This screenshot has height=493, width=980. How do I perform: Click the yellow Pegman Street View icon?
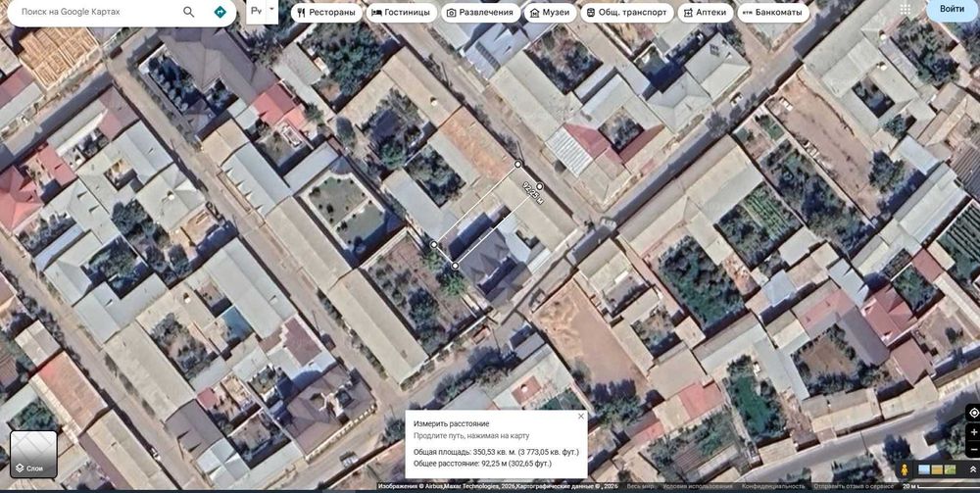tap(904, 469)
